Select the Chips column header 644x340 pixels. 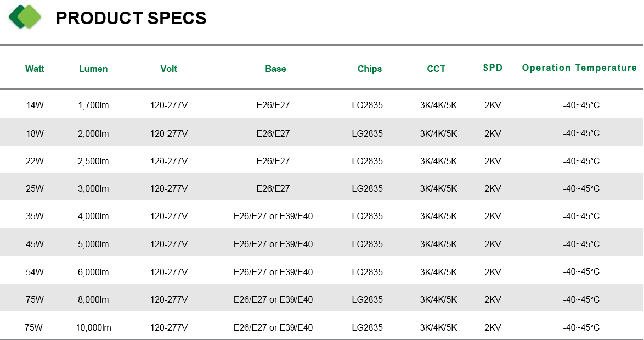point(370,69)
